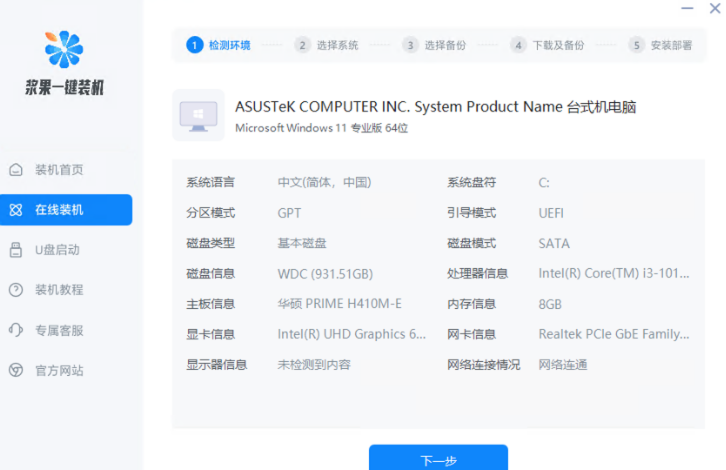Viewport: 726px width, 470px height.
Task: Click the Intel(R) Core(TM) i3 processor value
Action: tap(613, 273)
